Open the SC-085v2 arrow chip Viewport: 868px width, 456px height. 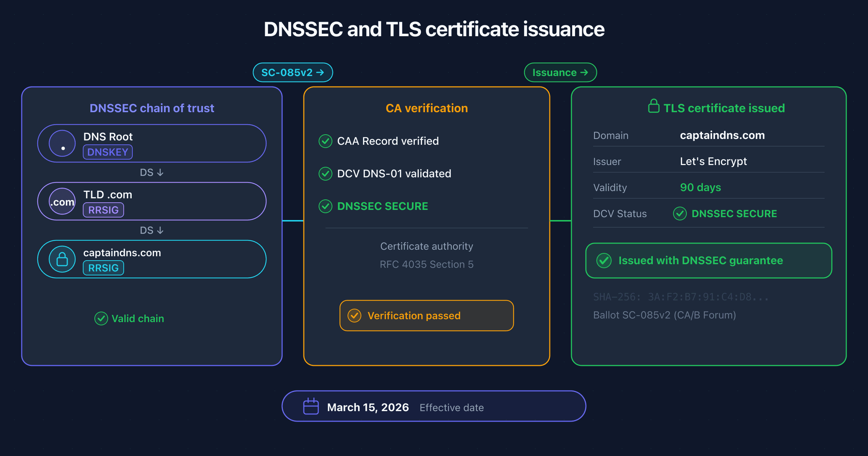293,72
